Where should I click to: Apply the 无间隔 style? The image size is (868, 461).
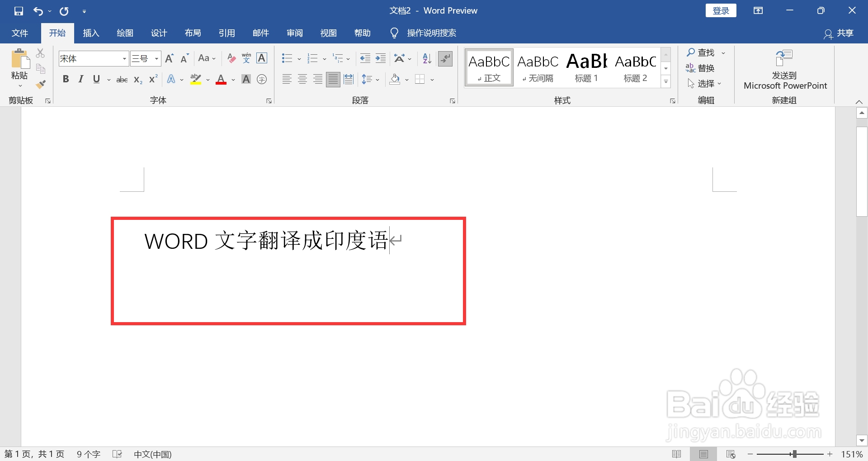538,68
